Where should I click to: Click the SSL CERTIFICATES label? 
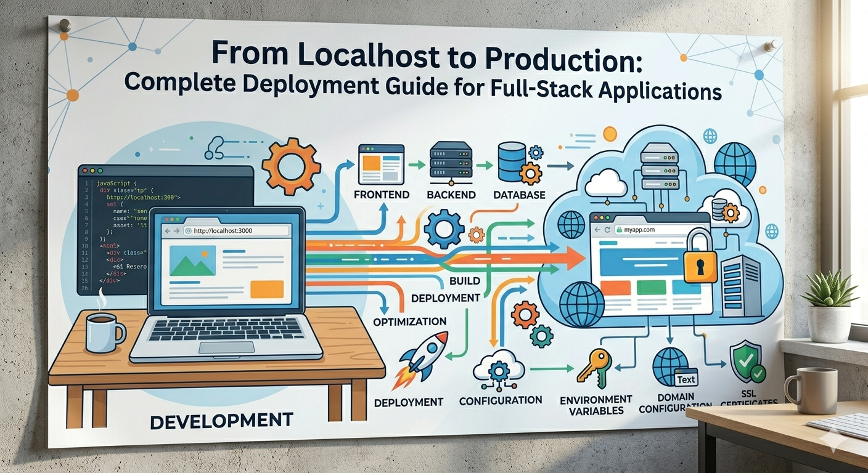[x=748, y=397]
